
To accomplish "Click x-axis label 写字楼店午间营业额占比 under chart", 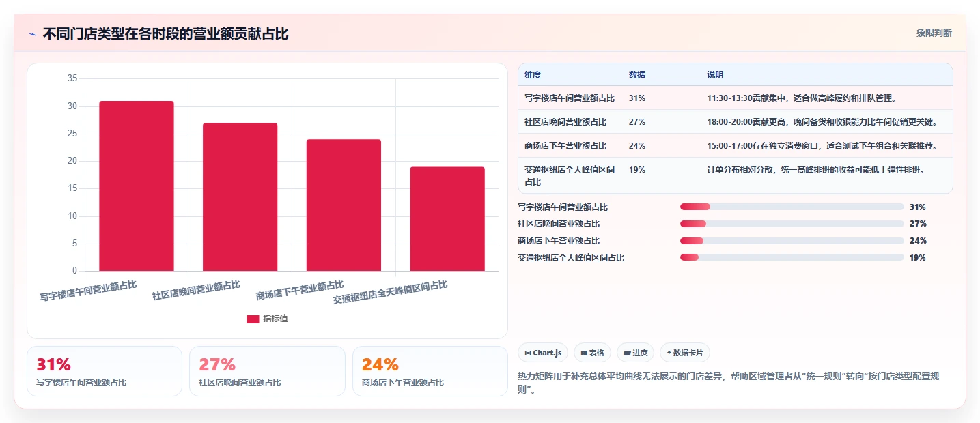I will pyautogui.click(x=88, y=291).
